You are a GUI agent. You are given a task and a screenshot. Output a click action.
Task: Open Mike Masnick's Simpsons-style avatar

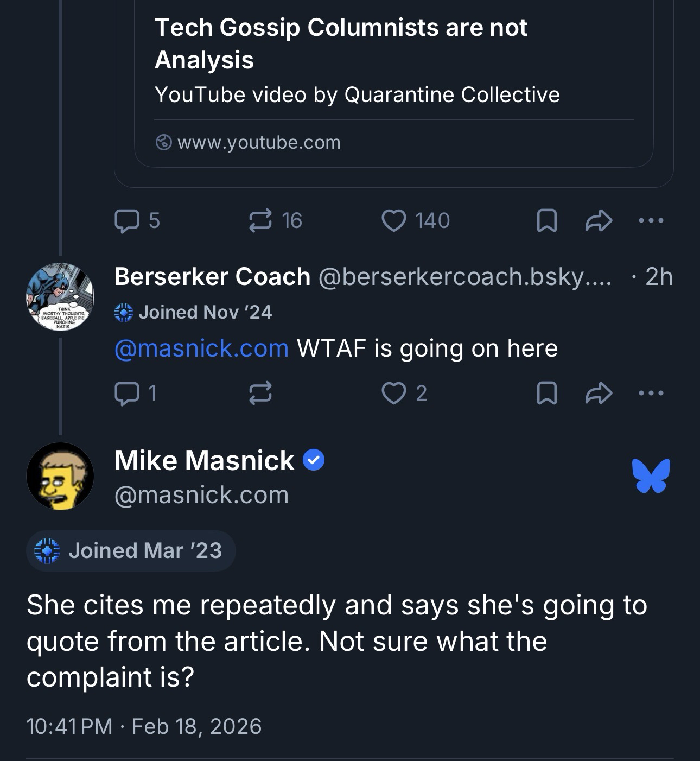60,476
